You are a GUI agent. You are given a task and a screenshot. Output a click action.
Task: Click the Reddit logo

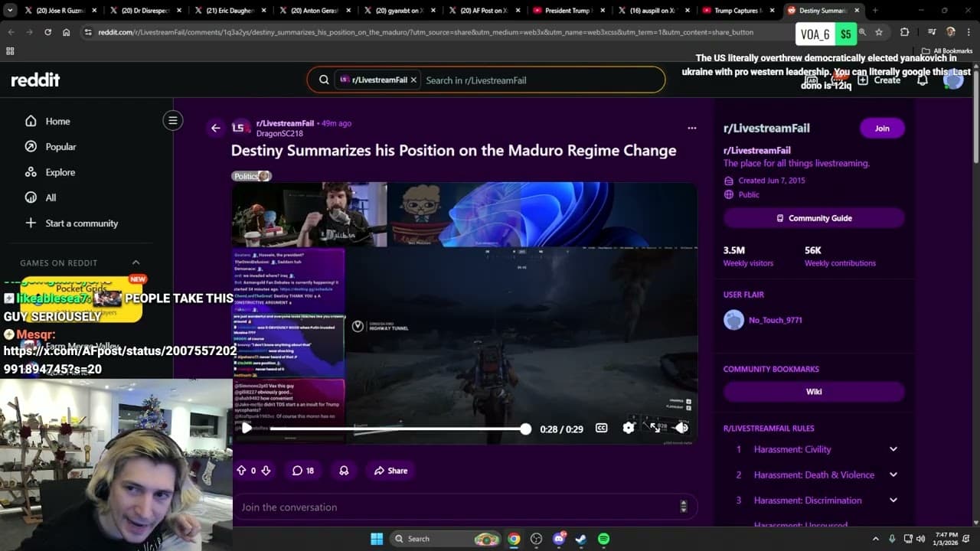35,80
